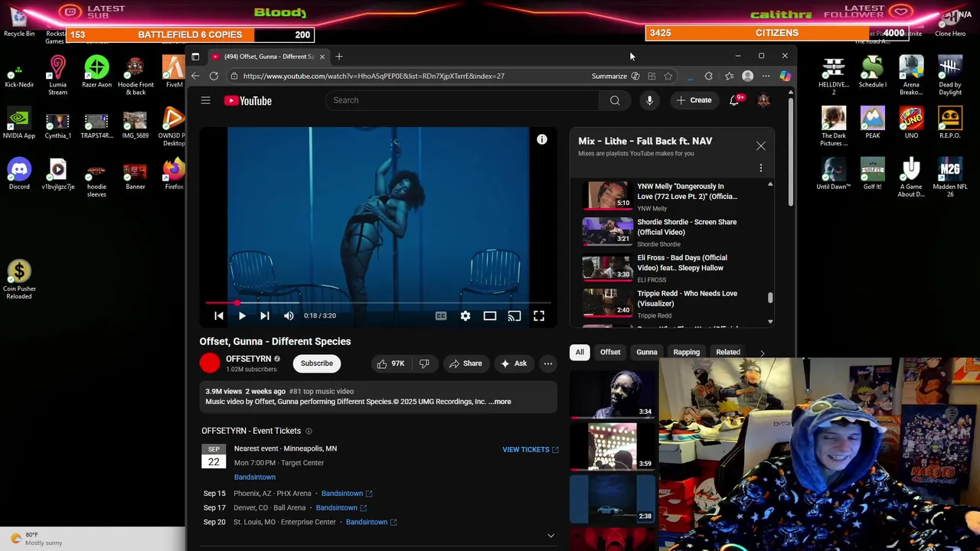Close the Offset, Gunna browser tab

(322, 57)
